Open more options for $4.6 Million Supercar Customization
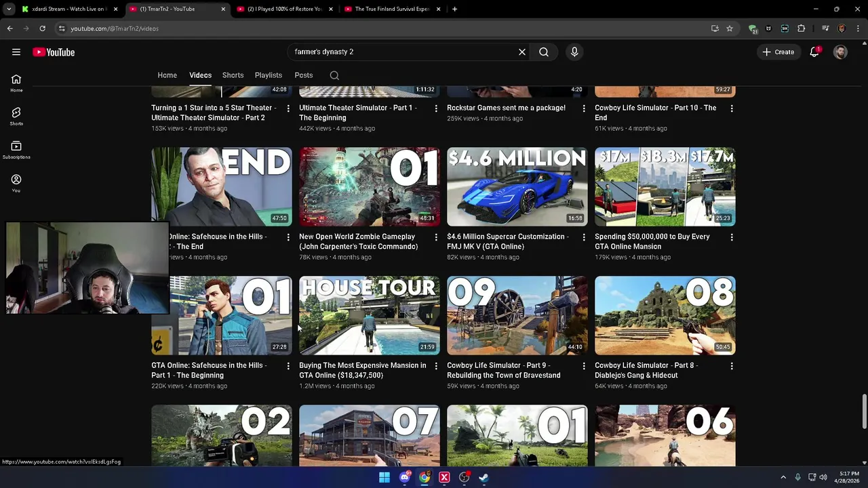868x488 pixels. [584, 237]
